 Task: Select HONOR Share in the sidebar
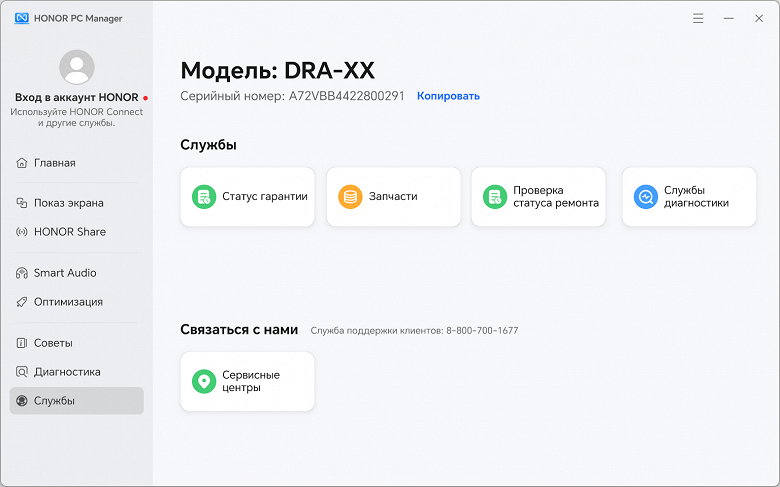[69, 232]
